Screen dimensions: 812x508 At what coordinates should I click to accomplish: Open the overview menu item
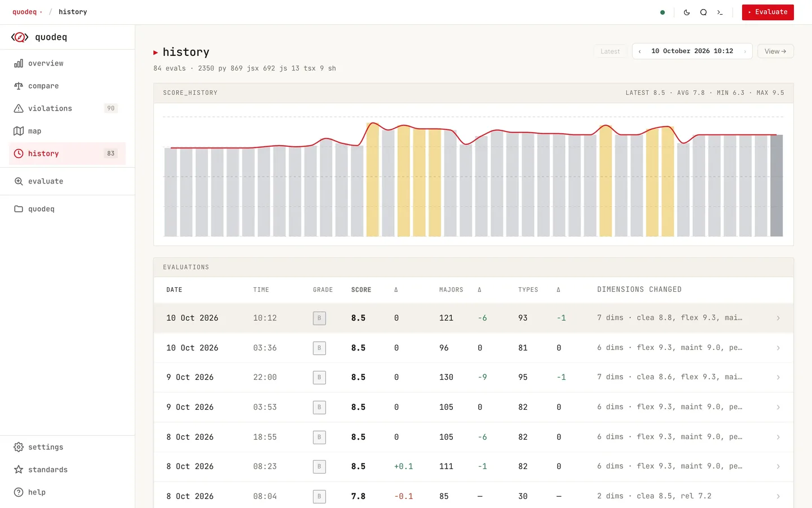[x=68, y=63]
